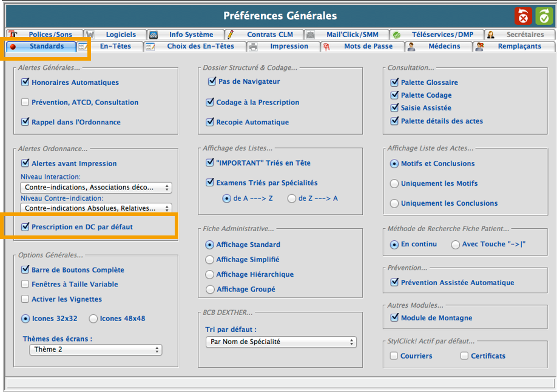
Task: Enable Prévention, ATCD, Consultation checkbox
Action: pos(25,103)
